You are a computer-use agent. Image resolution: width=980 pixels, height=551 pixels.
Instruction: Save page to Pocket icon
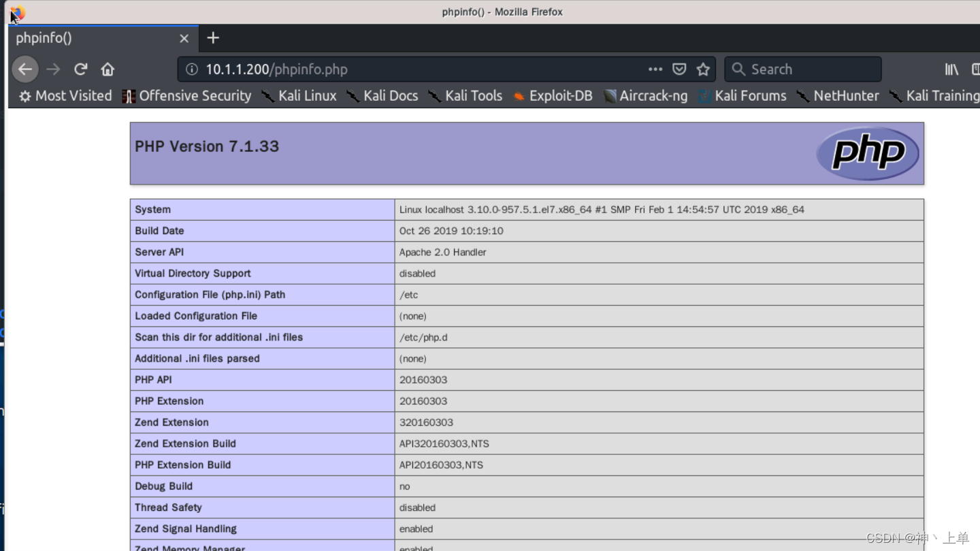(x=679, y=69)
